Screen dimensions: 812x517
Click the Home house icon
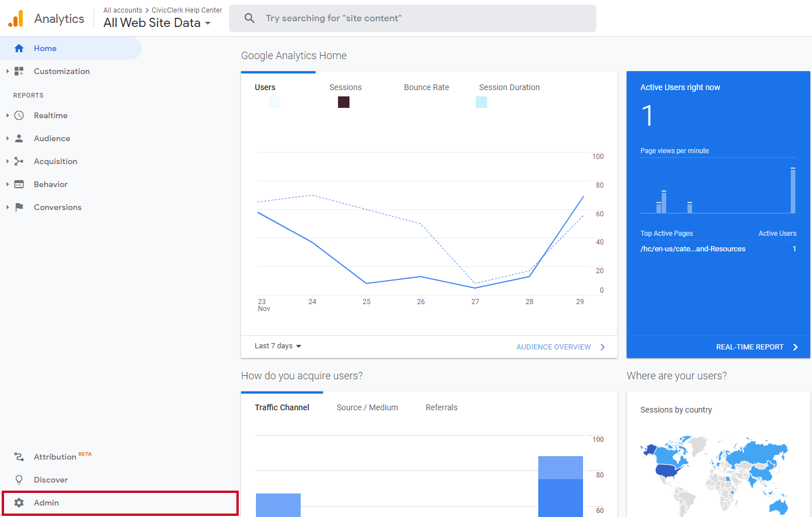pyautogui.click(x=19, y=48)
